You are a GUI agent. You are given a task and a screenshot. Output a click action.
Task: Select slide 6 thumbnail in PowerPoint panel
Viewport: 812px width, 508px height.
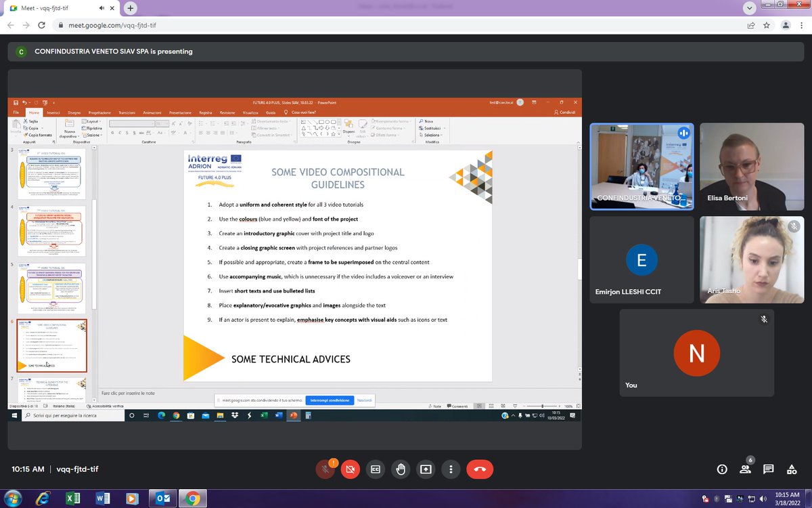51,345
